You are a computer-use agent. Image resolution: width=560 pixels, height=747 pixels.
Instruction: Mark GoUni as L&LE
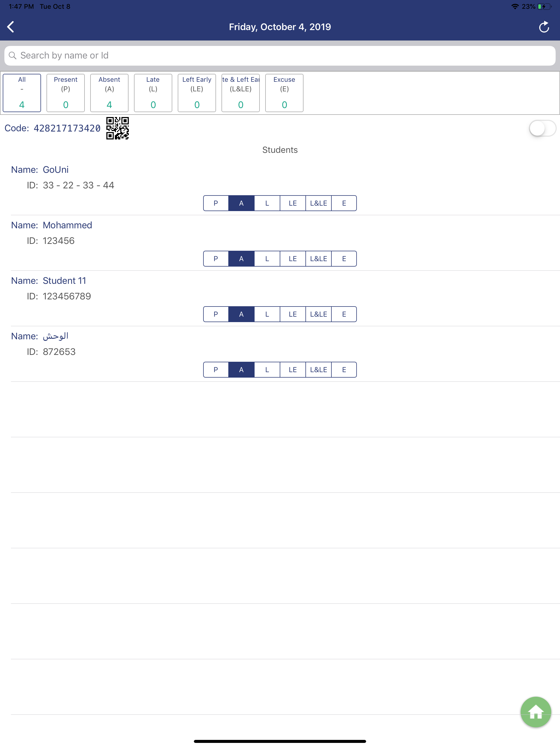tap(319, 203)
